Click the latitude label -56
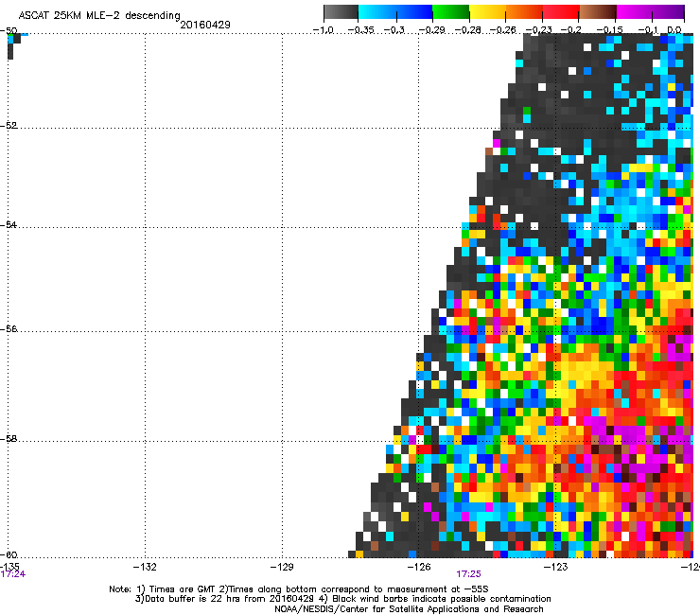The image size is (700, 615). (x=9, y=328)
